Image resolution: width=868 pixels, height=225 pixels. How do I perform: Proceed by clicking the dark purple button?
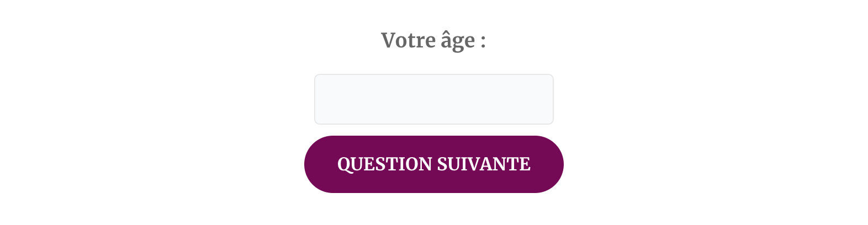pyautogui.click(x=433, y=164)
